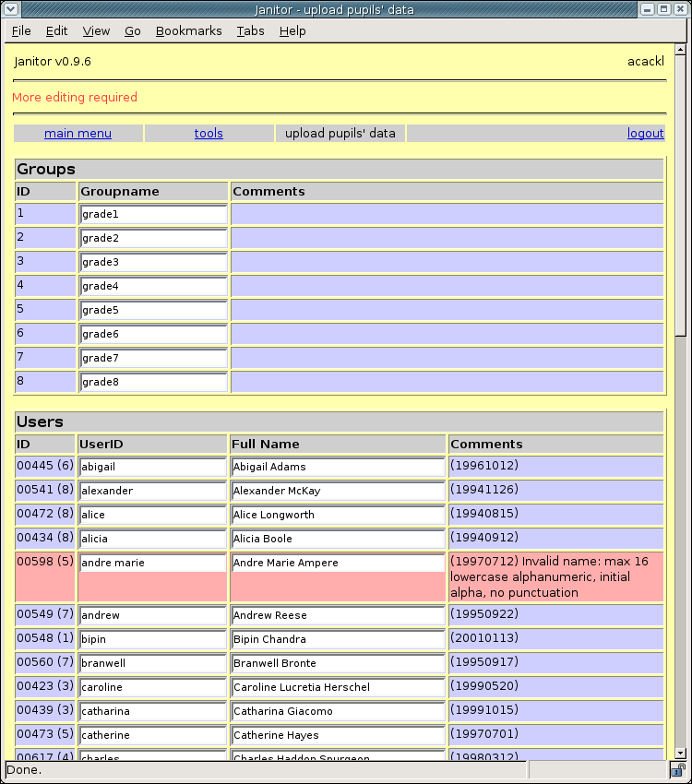Click the Alice Longworth full name field

pos(338,515)
